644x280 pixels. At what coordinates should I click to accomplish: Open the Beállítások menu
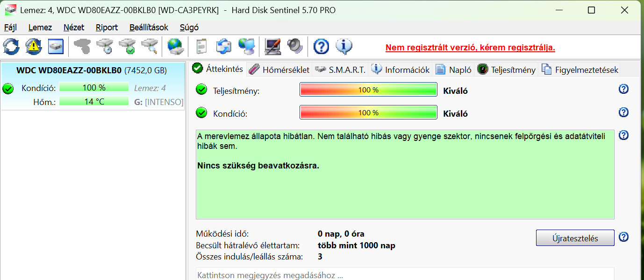tap(149, 28)
